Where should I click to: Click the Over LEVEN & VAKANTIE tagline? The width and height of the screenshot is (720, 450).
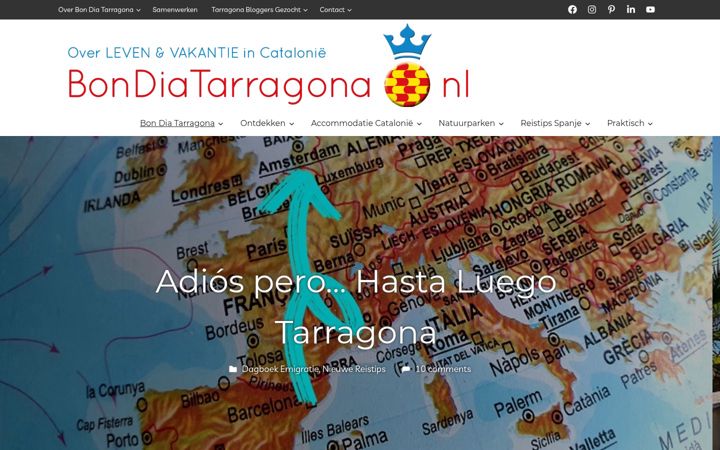coord(197,53)
